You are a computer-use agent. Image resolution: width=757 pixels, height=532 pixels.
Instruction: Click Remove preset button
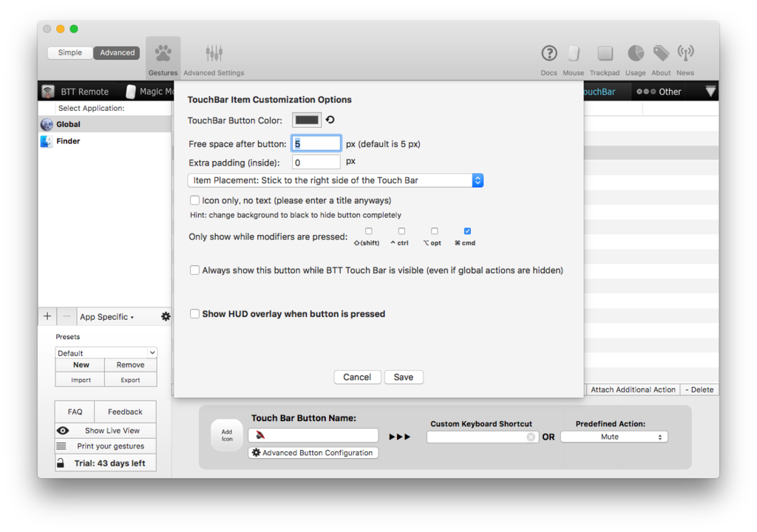pyautogui.click(x=130, y=365)
